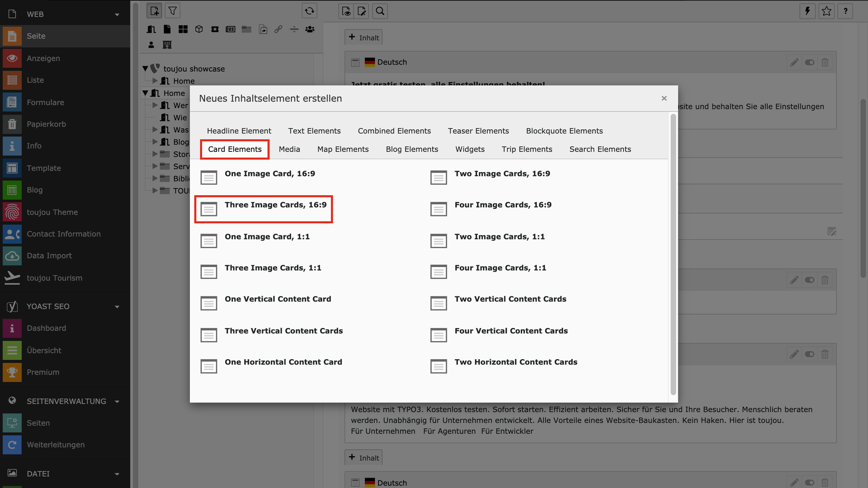
Task: Bookmark page with the star icon
Action: tap(826, 11)
